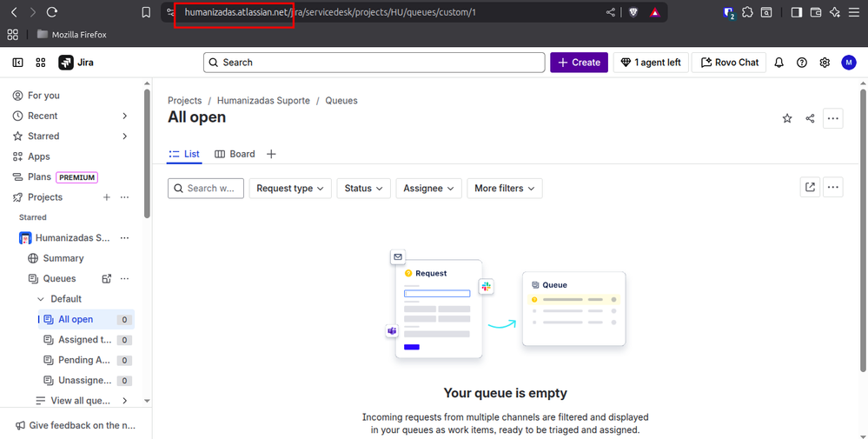Click the Jira notifications bell icon
Image resolution: width=868 pixels, height=439 pixels.
pos(779,63)
